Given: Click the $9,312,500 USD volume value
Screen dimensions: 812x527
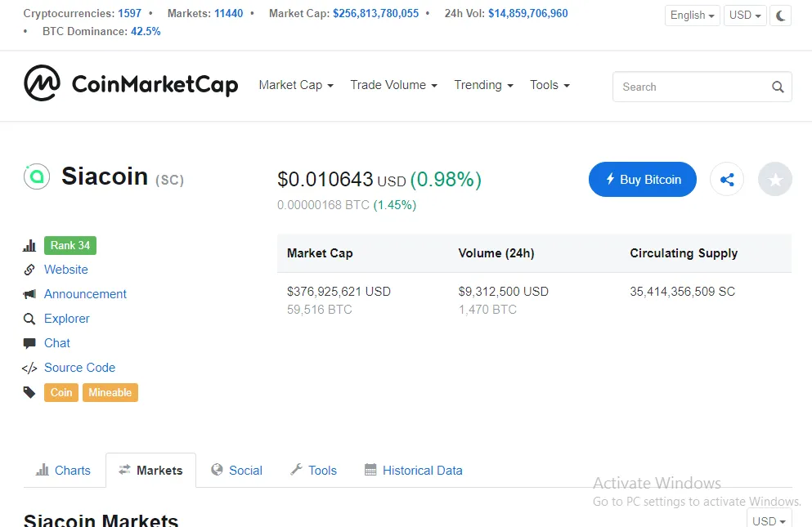Looking at the screenshot, I should (504, 292).
